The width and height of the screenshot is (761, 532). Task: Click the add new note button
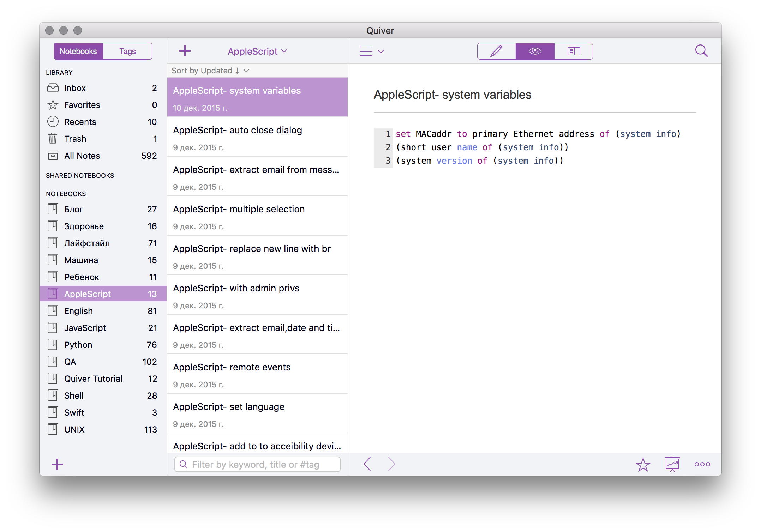click(x=185, y=51)
